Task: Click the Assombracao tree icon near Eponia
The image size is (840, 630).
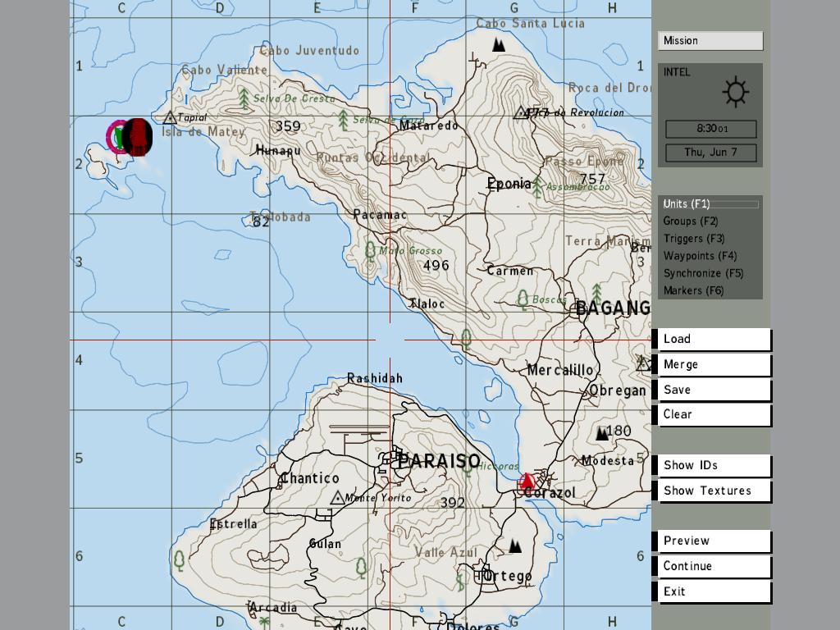Action: tap(536, 187)
